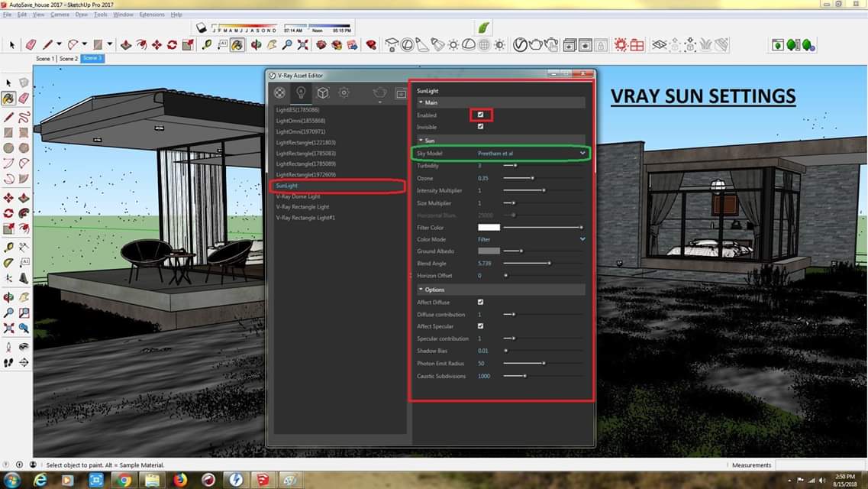
Task: Create a V-Ray Spot Light
Action: point(422,45)
